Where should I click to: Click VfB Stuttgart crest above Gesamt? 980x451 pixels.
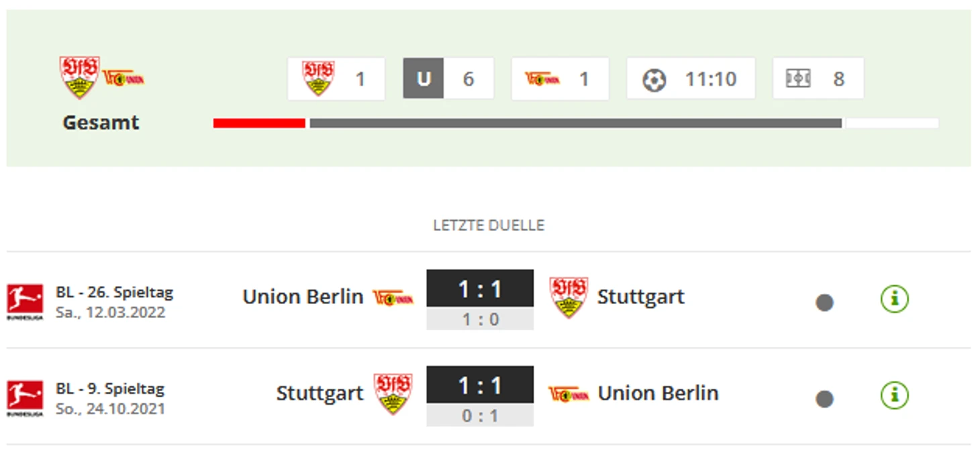[x=80, y=77]
